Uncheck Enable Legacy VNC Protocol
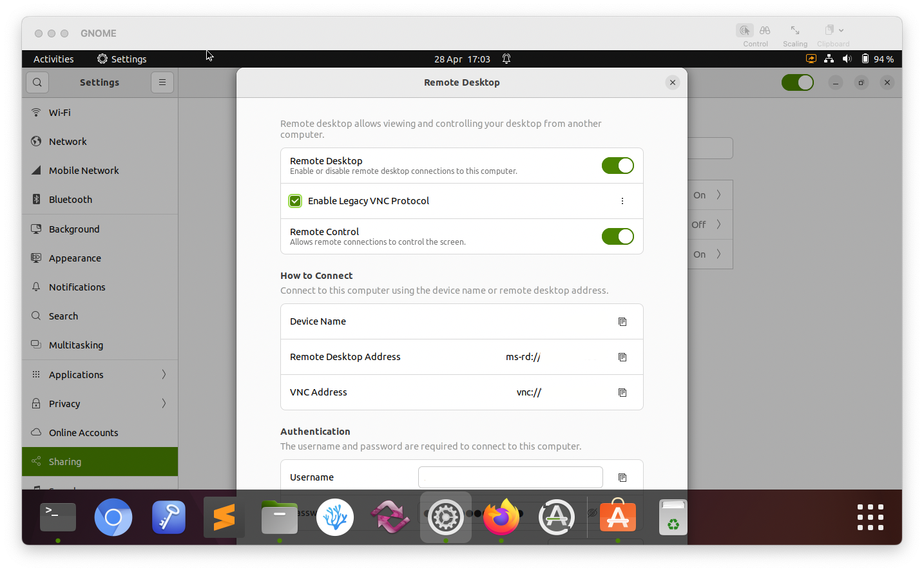Image resolution: width=924 pixels, height=572 pixels. tap(295, 200)
